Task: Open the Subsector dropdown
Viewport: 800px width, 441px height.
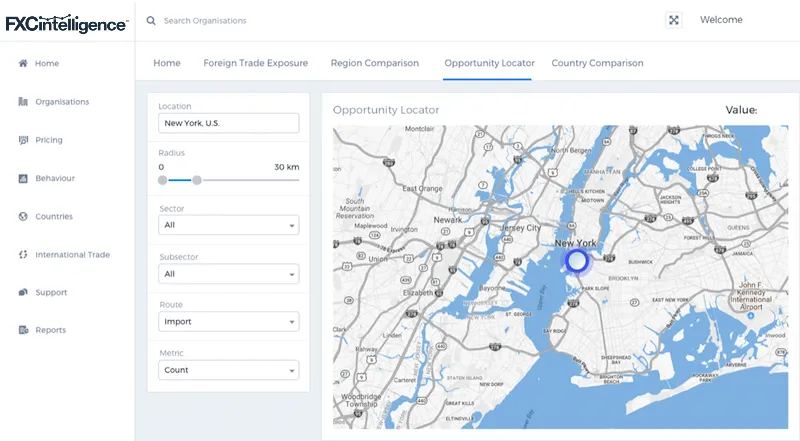Action: [229, 274]
